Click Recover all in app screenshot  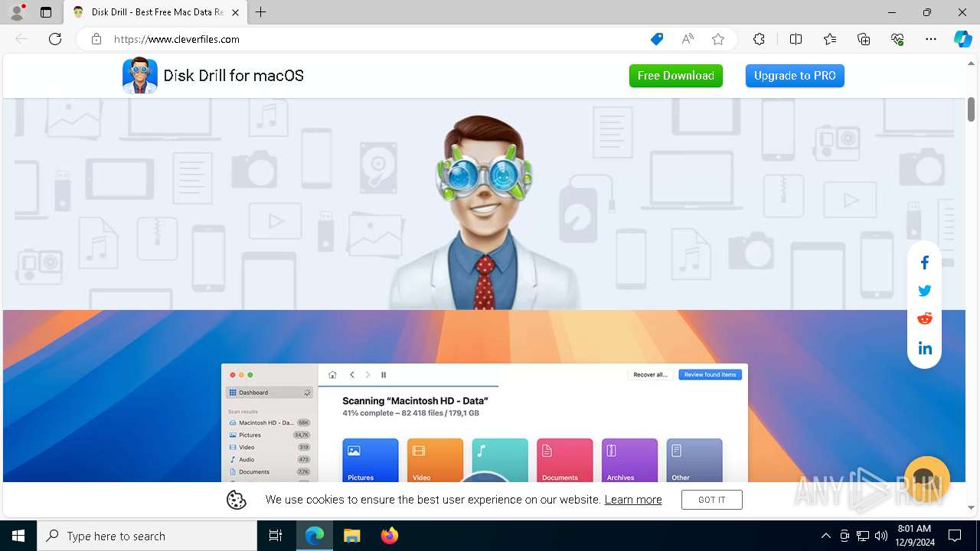point(651,375)
